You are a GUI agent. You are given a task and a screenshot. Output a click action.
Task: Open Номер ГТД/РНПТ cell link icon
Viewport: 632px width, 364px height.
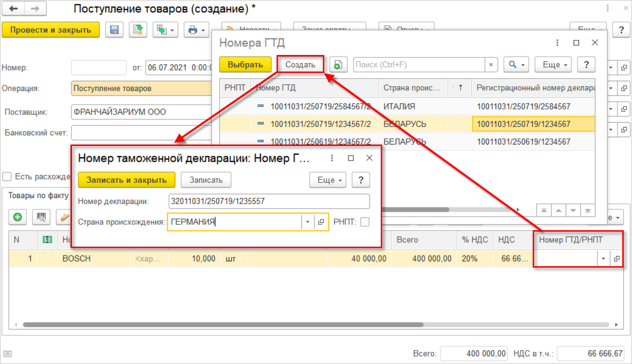point(617,259)
